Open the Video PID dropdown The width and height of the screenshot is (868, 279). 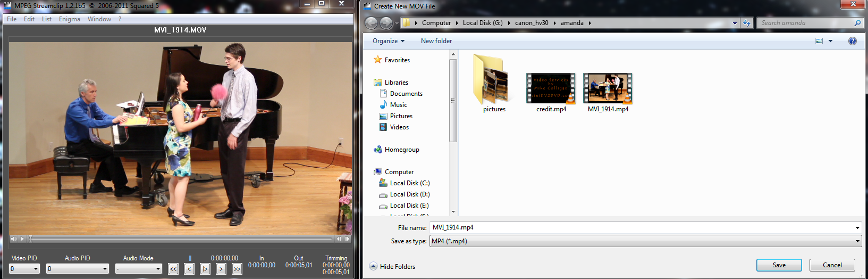(24, 269)
